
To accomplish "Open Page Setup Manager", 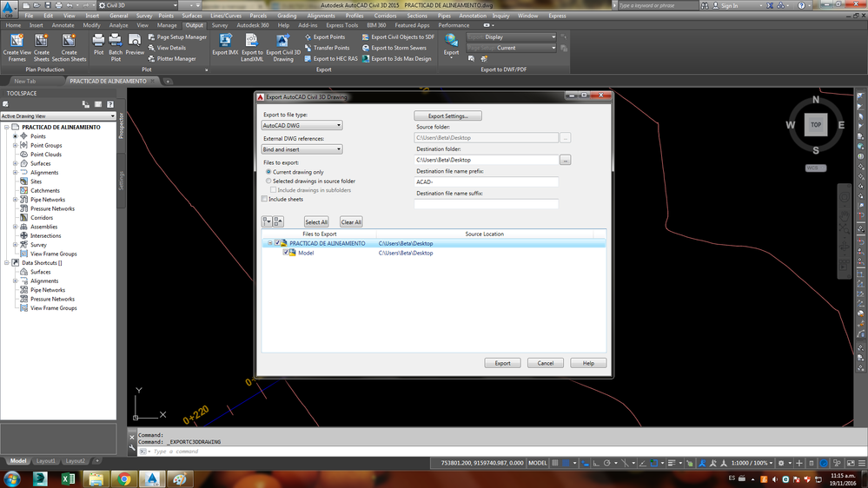I will [x=177, y=37].
